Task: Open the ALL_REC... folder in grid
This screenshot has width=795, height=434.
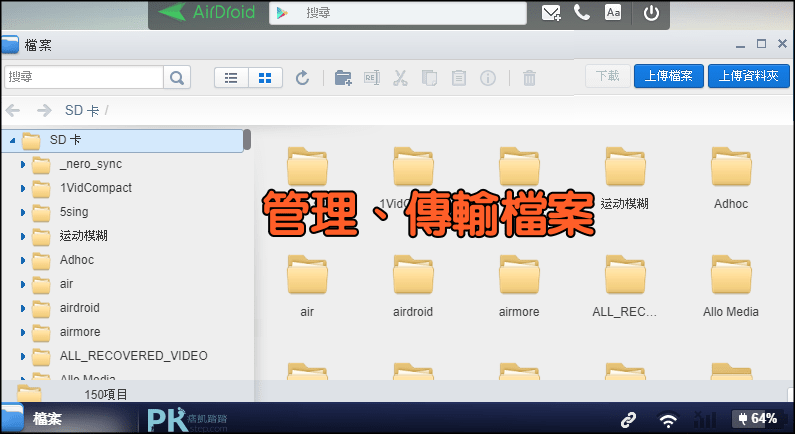Action: click(x=625, y=275)
